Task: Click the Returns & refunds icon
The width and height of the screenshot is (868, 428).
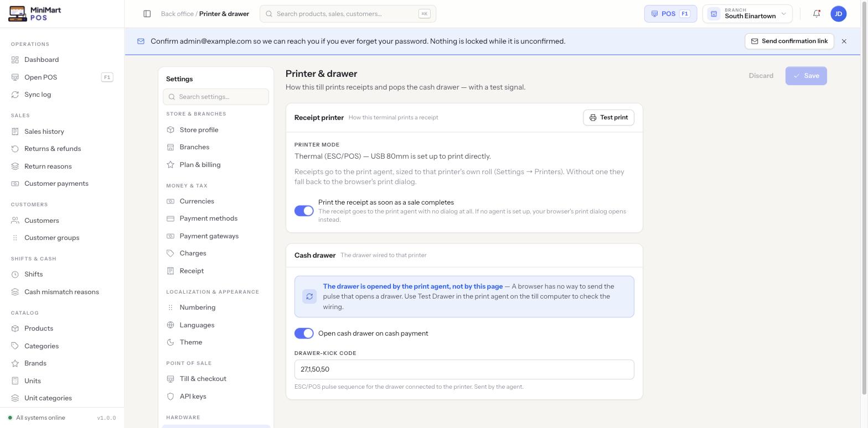Action: pyautogui.click(x=15, y=149)
